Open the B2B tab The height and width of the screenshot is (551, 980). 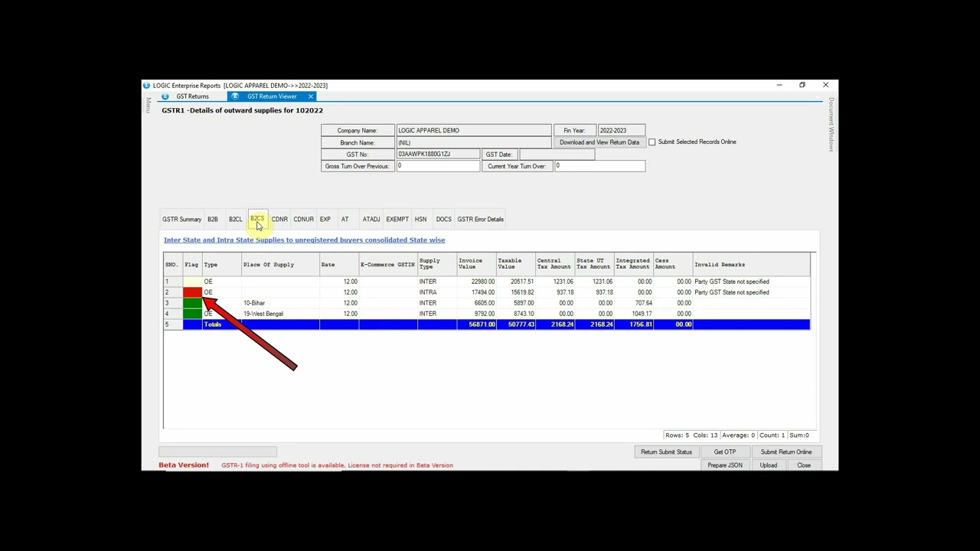[213, 220]
